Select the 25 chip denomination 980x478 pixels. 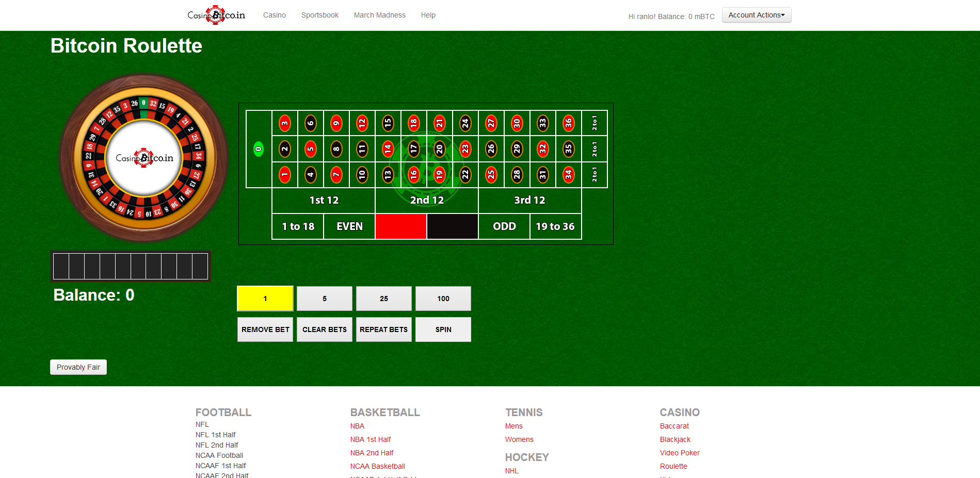(x=384, y=299)
